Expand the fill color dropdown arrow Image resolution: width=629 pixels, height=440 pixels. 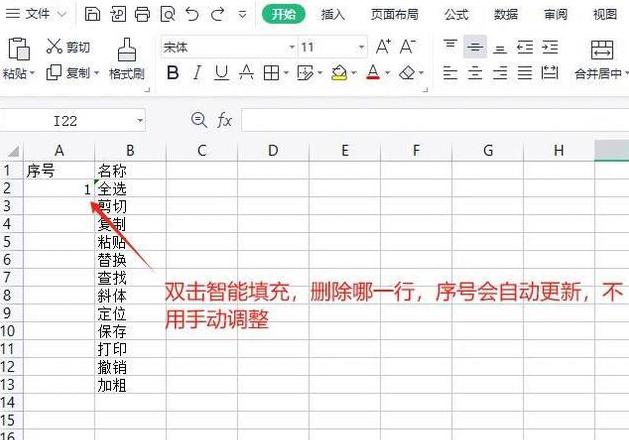click(354, 73)
